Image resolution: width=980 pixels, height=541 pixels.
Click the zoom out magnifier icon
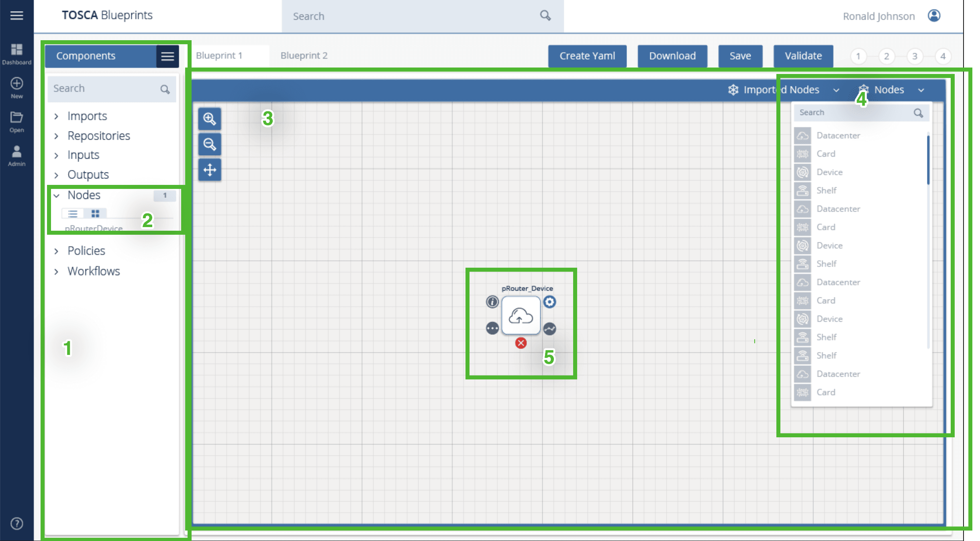click(x=209, y=144)
